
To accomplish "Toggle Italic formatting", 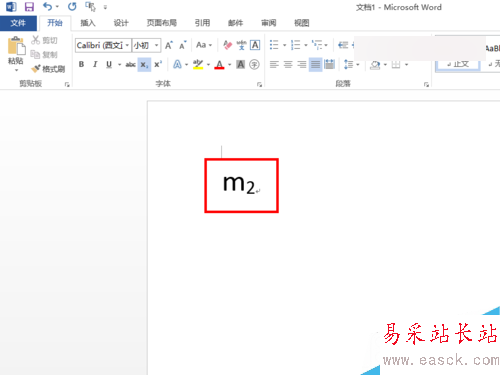I will point(95,64).
